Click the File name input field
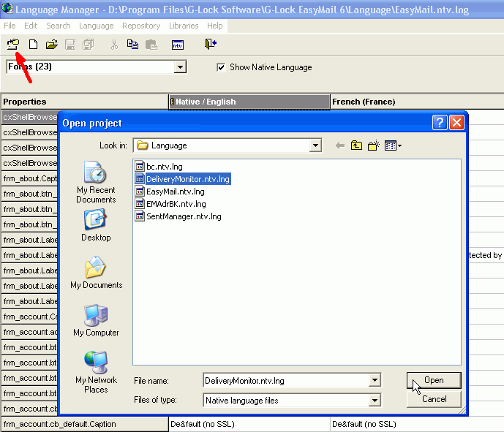 pos(287,381)
